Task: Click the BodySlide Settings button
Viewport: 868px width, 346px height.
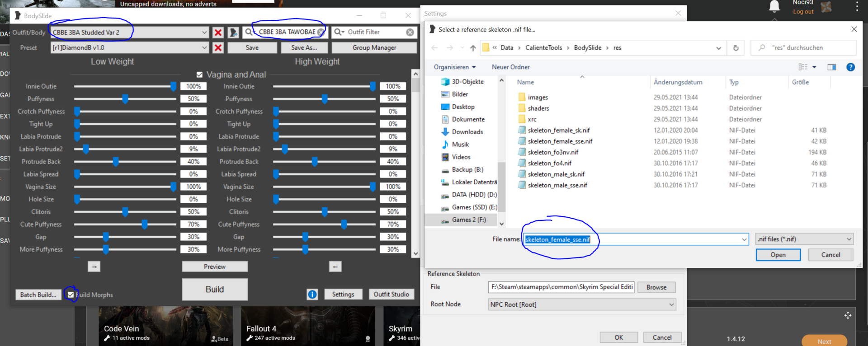Action: tap(343, 295)
